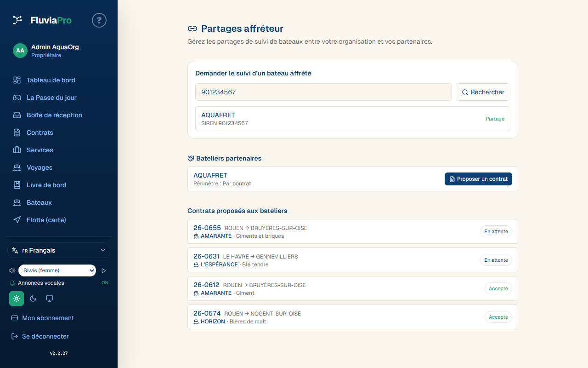Open contract 26-0655
The image size is (588, 368).
click(x=352, y=231)
